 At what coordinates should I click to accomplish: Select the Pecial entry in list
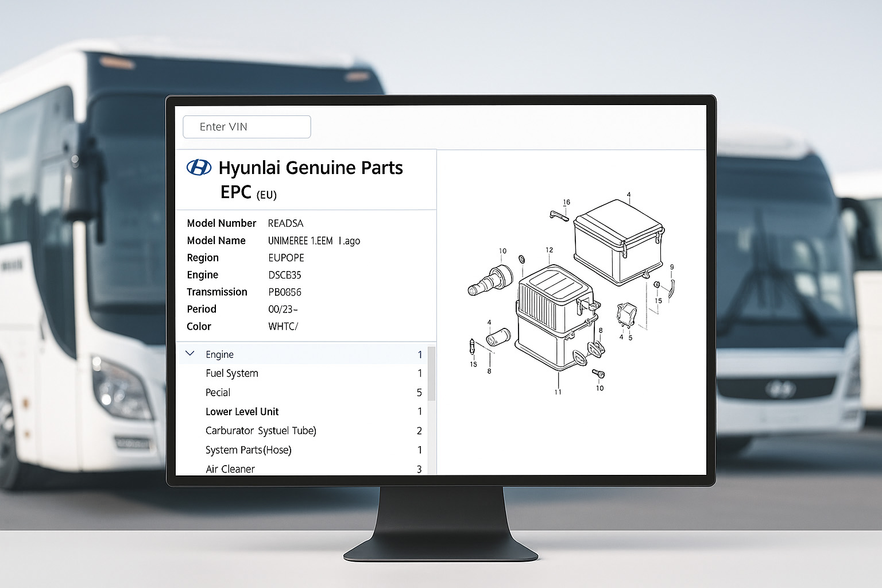point(218,393)
